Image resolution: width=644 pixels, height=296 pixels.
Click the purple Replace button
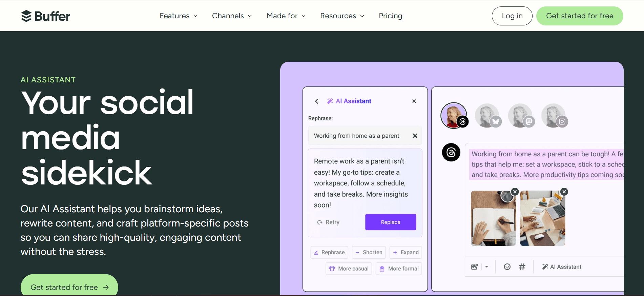point(391,222)
